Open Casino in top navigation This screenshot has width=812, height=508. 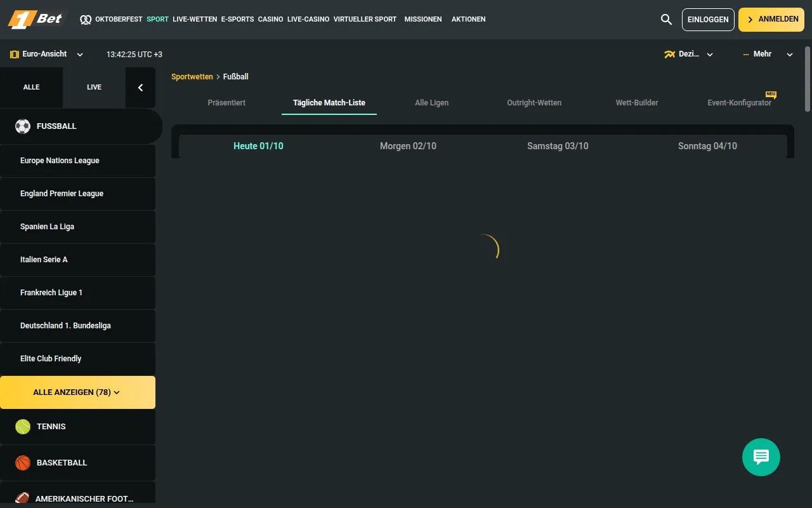pyautogui.click(x=270, y=20)
